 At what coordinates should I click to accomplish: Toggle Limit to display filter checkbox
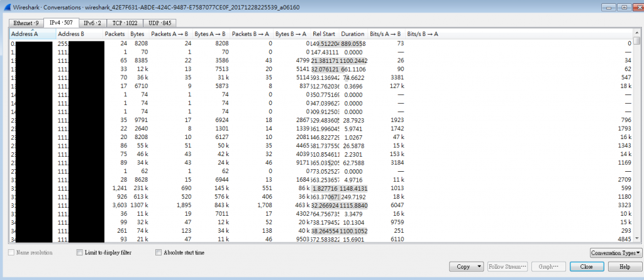(x=80, y=252)
